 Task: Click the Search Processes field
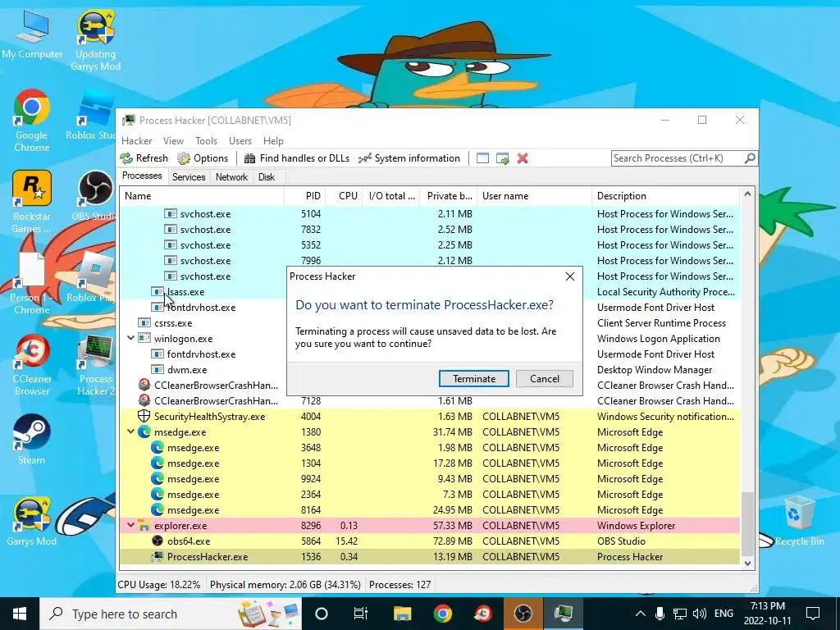(678, 158)
